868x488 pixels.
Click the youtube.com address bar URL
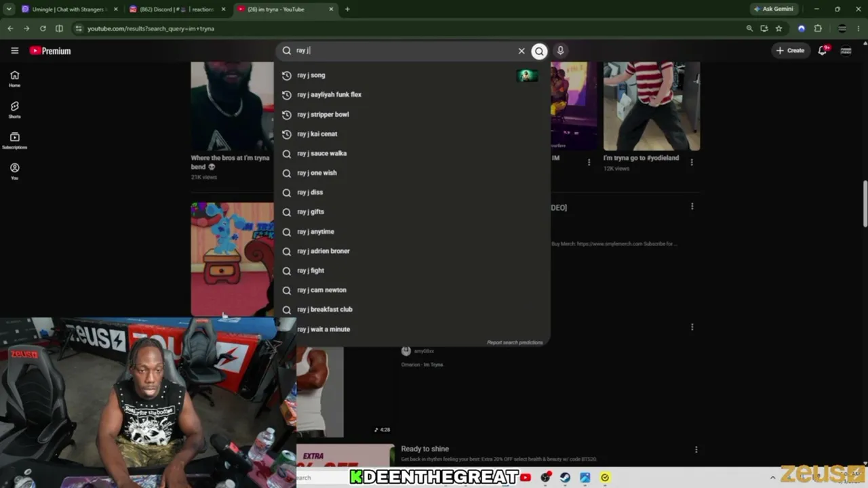coord(151,28)
